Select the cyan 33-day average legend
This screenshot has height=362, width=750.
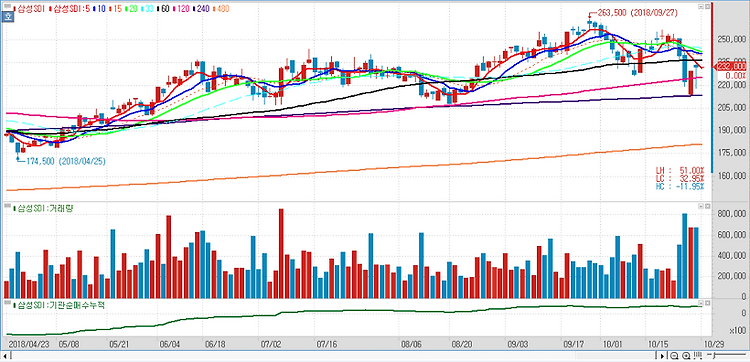[x=147, y=9]
